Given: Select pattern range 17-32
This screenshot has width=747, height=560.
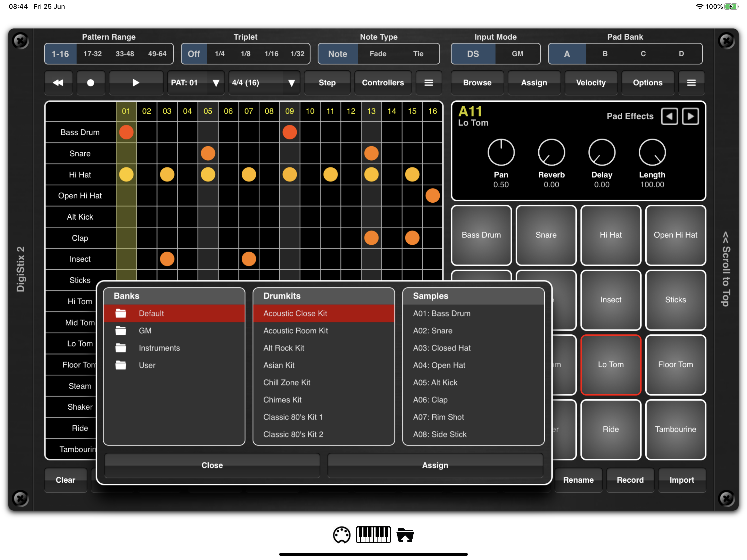Looking at the screenshot, I should (92, 54).
